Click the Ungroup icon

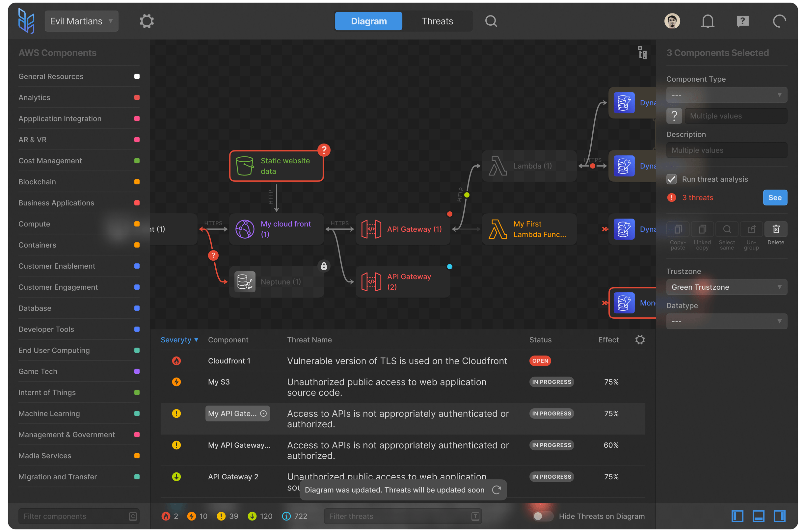pyautogui.click(x=751, y=229)
